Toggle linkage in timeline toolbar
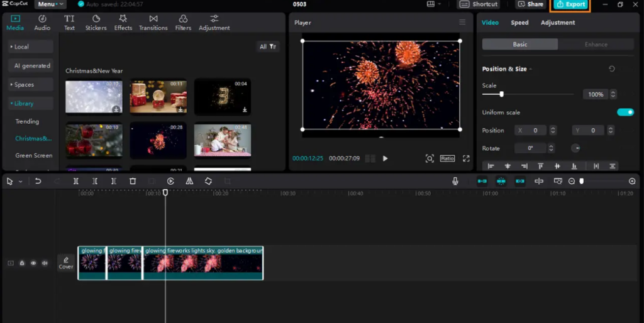 [520, 181]
